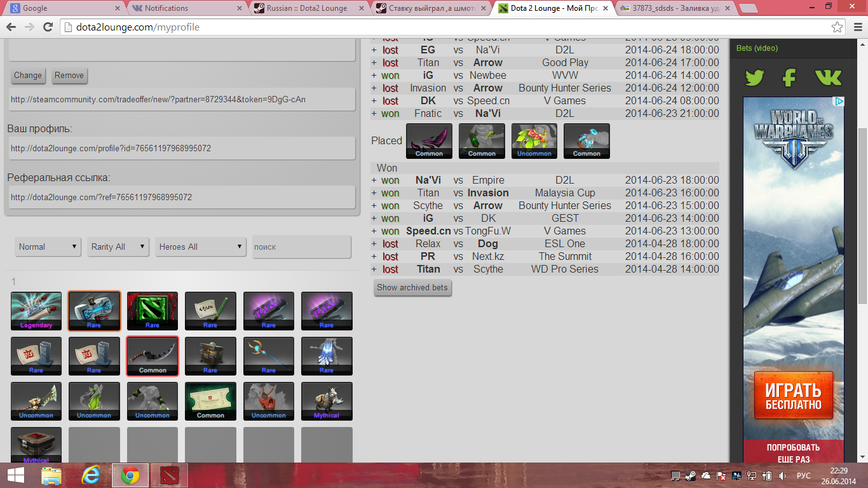The image size is (868, 488).
Task: Open the Bets (video) link
Action: coord(757,48)
